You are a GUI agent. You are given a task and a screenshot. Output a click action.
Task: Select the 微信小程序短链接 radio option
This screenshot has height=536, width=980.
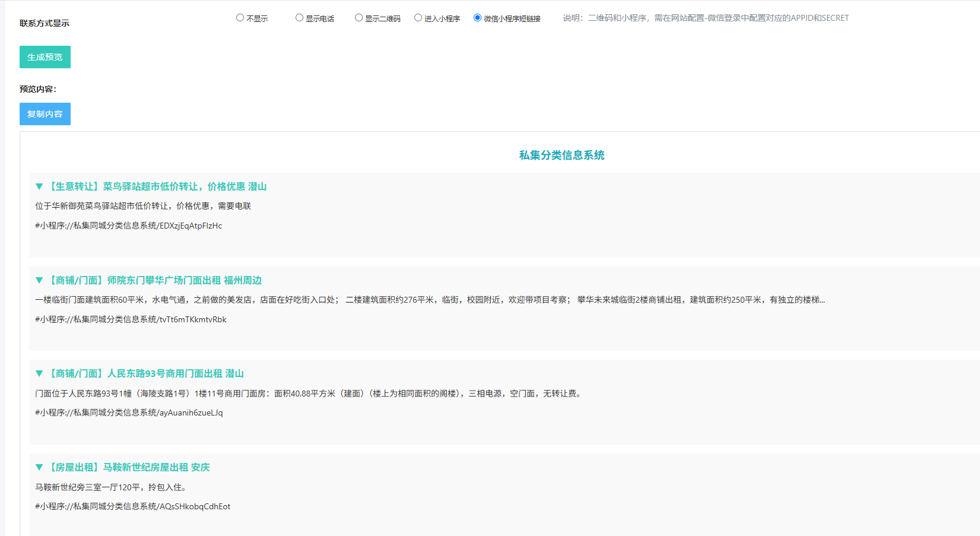point(477,18)
